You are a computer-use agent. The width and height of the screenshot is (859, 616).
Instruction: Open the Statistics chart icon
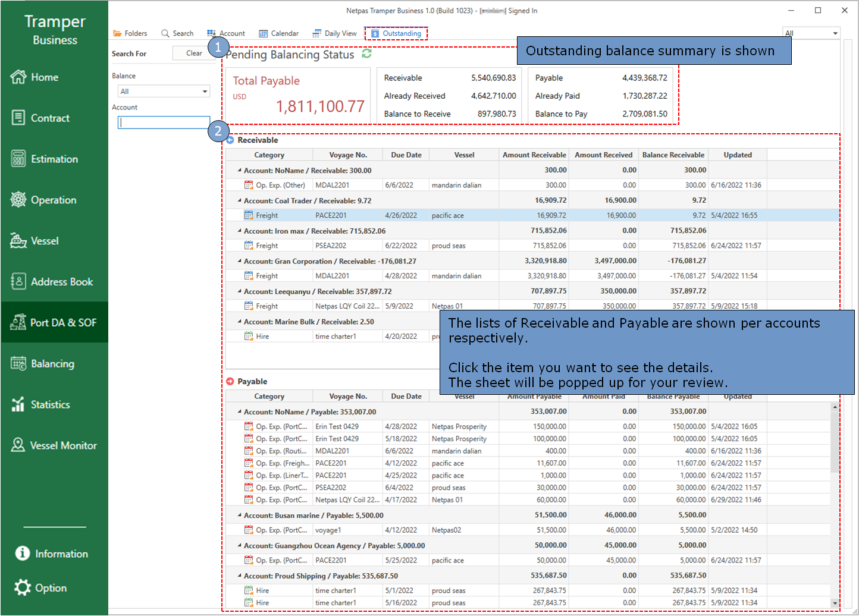click(x=18, y=404)
